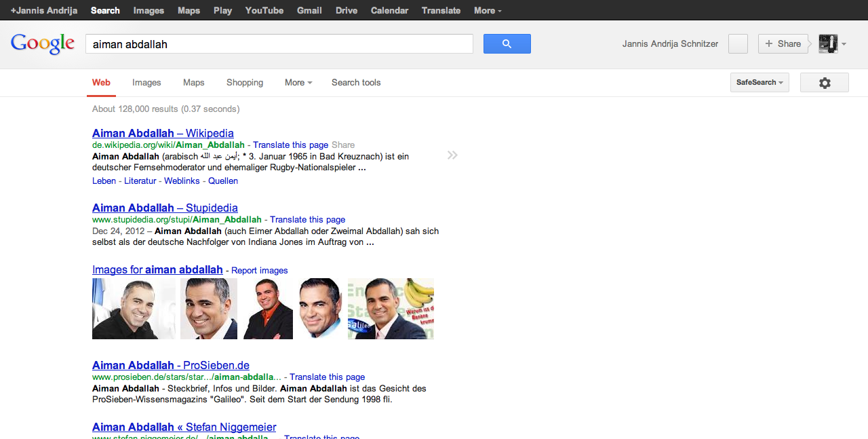Open the Quellen section link
The width and height of the screenshot is (868, 439).
click(223, 180)
